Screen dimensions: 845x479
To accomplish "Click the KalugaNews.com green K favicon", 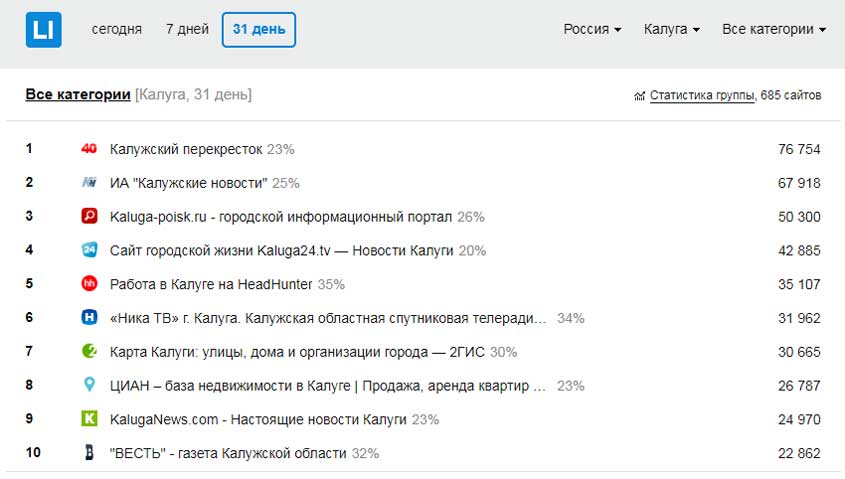I will click(x=88, y=419).
